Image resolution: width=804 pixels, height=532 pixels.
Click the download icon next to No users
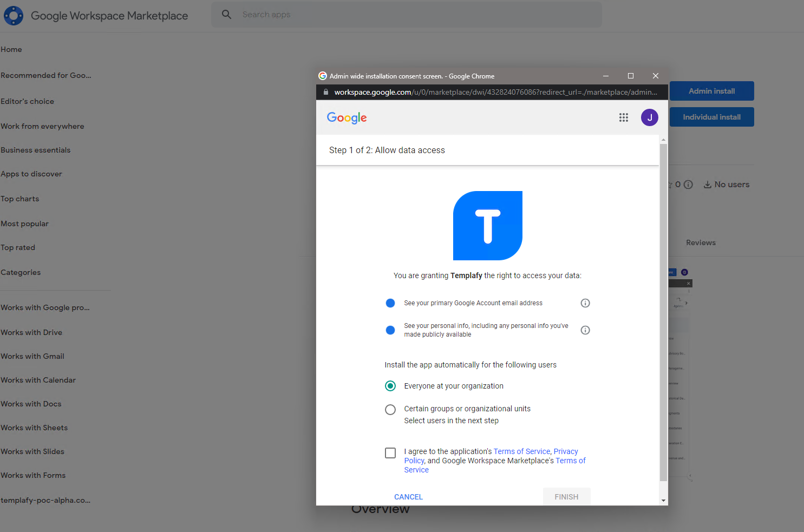(x=708, y=184)
